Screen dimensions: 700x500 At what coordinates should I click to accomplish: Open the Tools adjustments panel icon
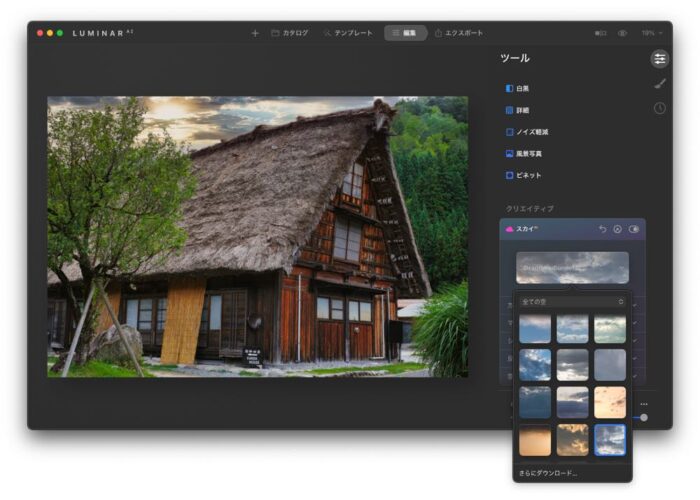[x=659, y=59]
